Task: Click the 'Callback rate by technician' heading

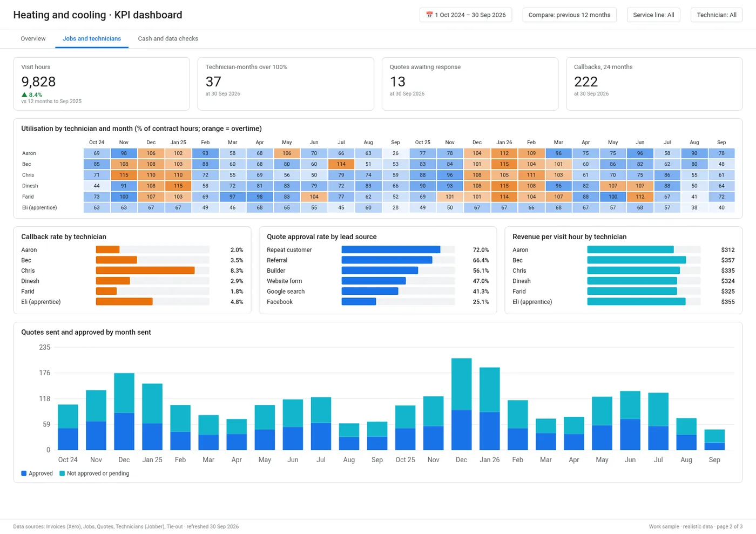Action: (x=64, y=236)
